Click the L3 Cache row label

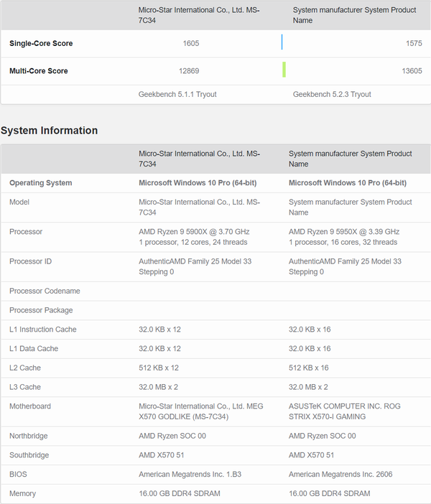pos(25,387)
